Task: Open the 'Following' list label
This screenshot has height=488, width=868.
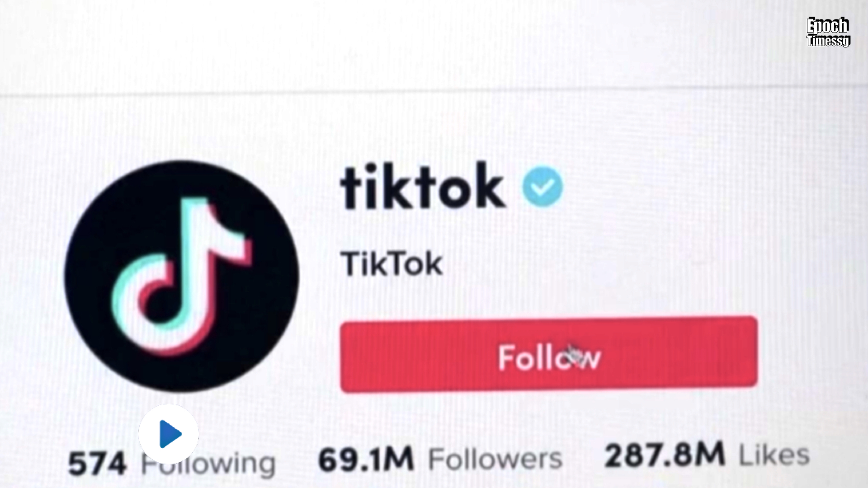Action: pos(208,464)
